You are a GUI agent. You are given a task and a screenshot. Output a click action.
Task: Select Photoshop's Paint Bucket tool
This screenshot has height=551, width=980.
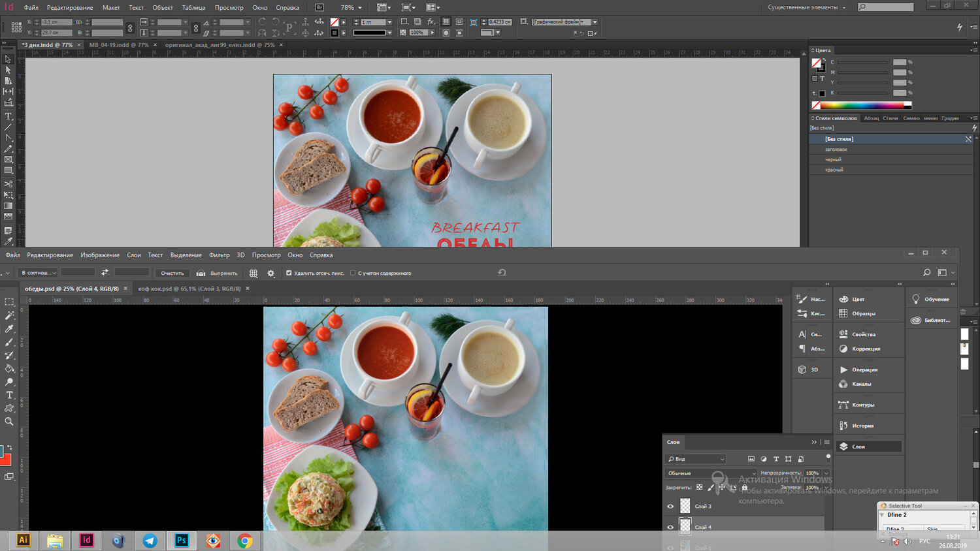(9, 369)
